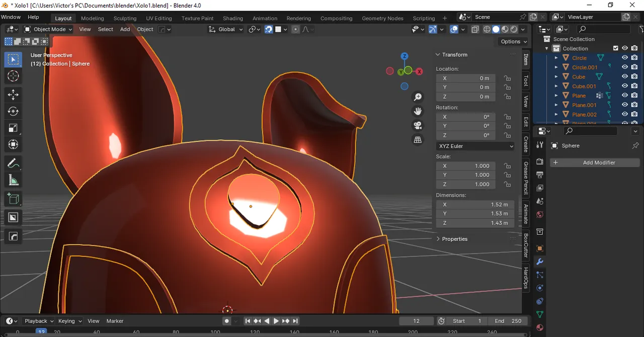Click the current frame field showing 12
Viewport: 644px width, 337px height.
click(416, 321)
